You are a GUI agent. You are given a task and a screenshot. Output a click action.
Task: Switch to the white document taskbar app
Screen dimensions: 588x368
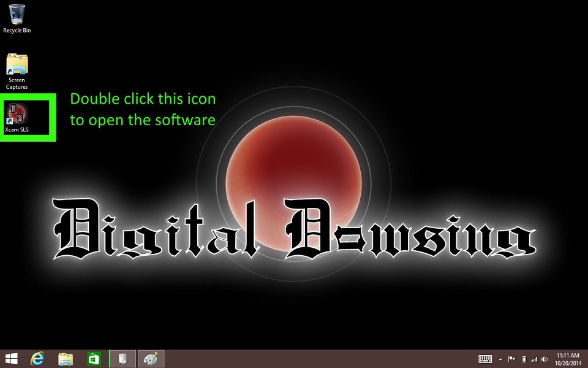(x=123, y=359)
